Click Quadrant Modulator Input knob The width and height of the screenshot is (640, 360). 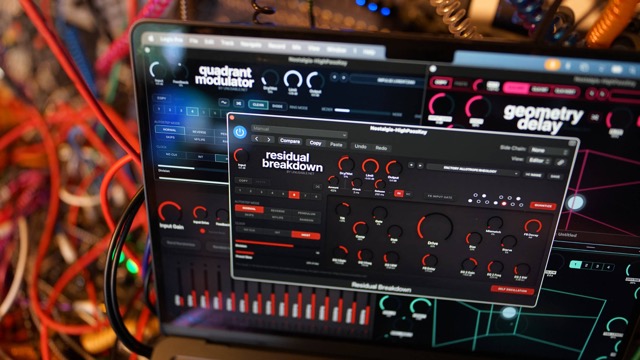coord(158,71)
